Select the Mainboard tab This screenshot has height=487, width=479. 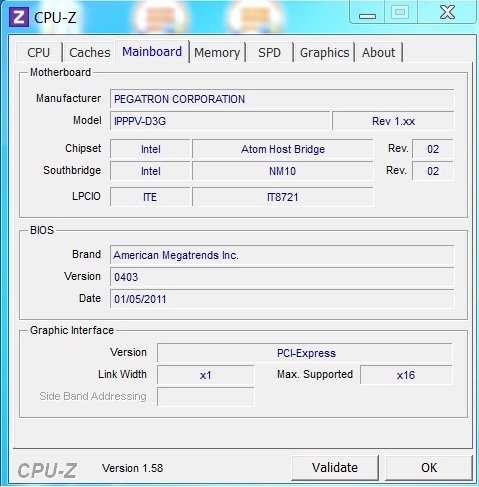pyautogui.click(x=152, y=52)
